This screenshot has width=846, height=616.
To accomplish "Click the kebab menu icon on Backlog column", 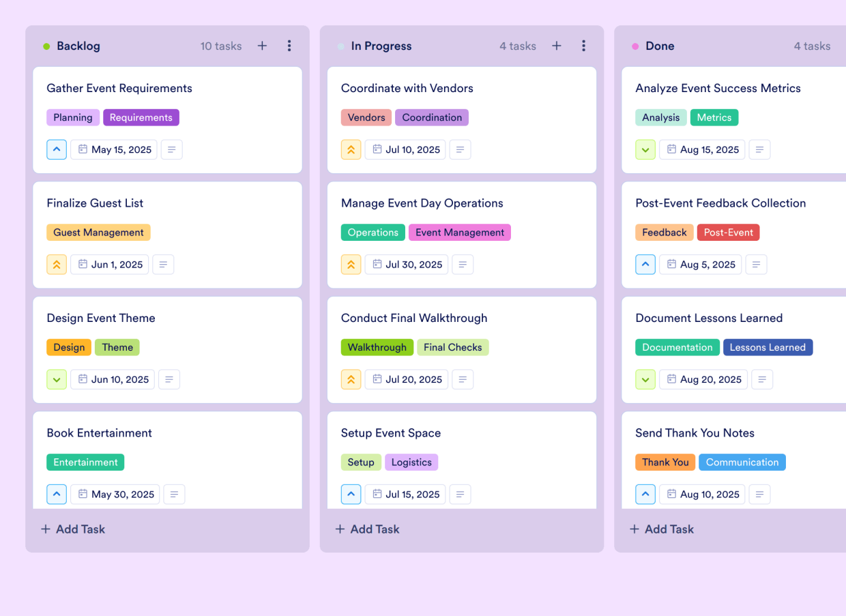I will [x=289, y=46].
